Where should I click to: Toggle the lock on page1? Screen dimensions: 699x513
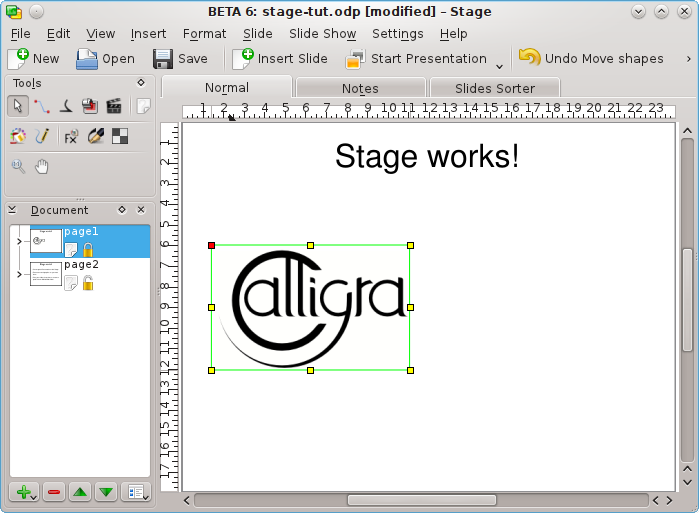[x=88, y=250]
